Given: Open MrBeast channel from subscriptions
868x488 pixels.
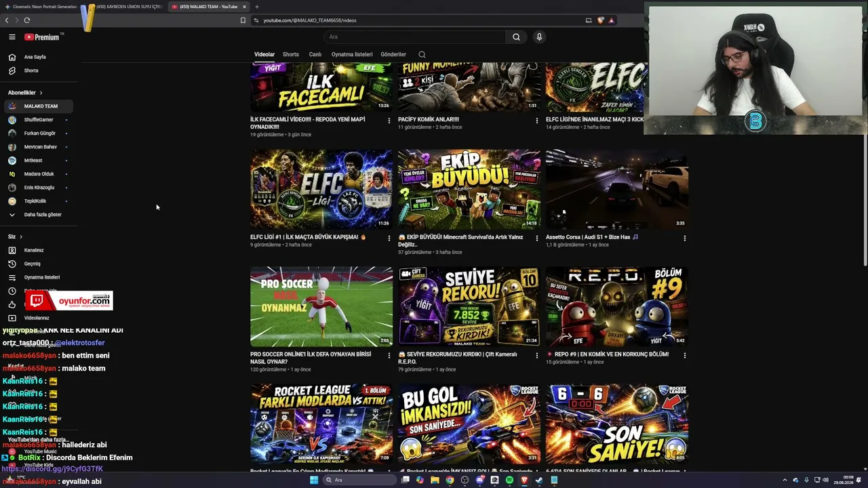Looking at the screenshot, I should [38, 161].
